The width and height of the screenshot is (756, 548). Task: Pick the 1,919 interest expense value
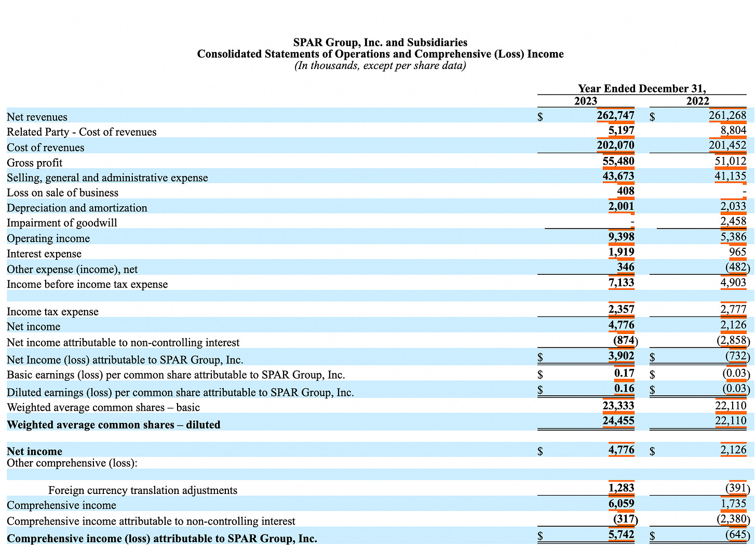pos(621,252)
